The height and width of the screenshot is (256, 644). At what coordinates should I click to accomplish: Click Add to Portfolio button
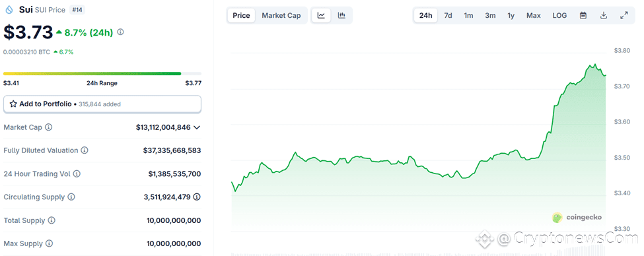coord(102,104)
